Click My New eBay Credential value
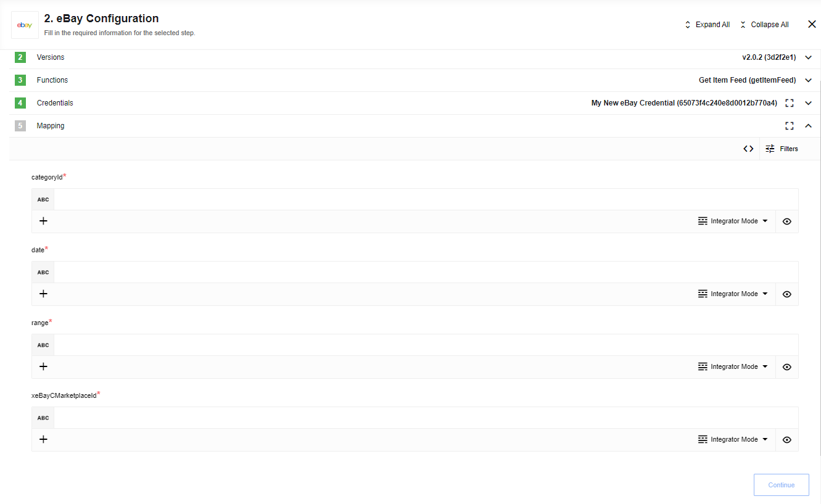 point(684,103)
